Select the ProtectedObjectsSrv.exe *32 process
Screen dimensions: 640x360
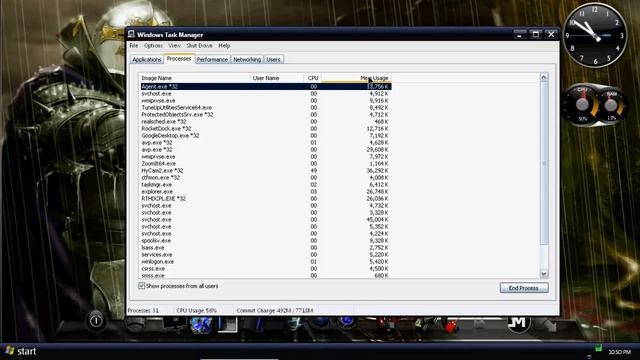pos(266,115)
